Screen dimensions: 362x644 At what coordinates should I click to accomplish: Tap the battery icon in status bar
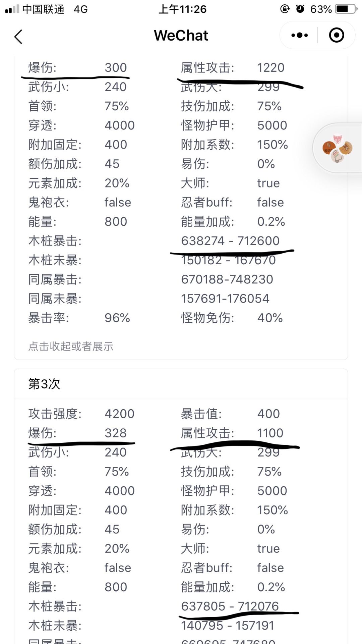coord(347,9)
